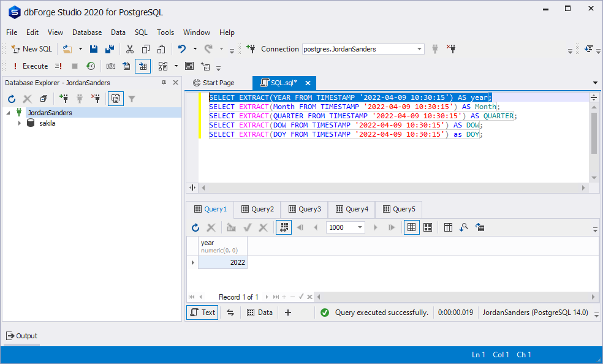Switch to the Query3 tab
Screen dimensions: 603x364
pyautogui.click(x=305, y=209)
